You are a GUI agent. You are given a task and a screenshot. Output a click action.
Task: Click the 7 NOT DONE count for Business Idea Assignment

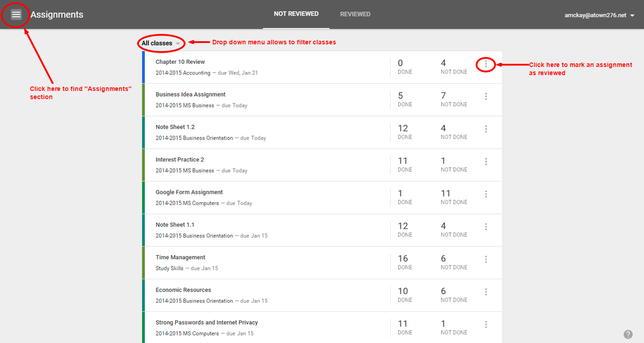[x=454, y=99]
